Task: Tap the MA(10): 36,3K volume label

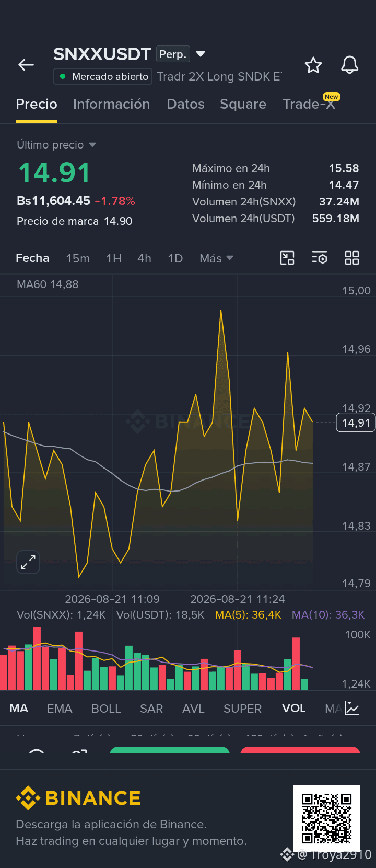Action: (x=328, y=615)
